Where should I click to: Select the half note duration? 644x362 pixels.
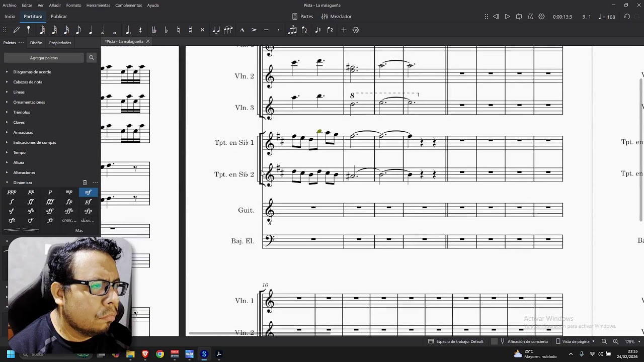[x=103, y=30]
